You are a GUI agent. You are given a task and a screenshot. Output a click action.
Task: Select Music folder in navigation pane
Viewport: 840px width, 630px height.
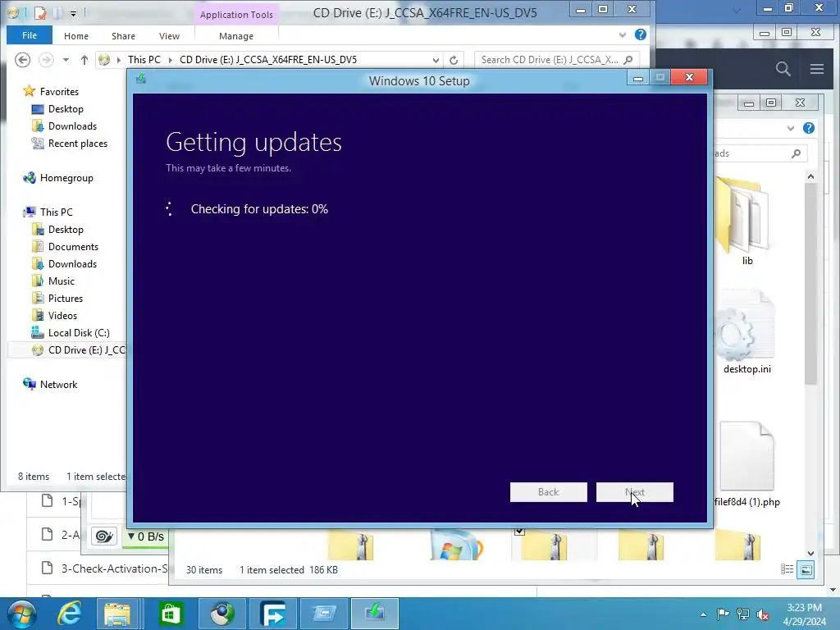pyautogui.click(x=61, y=281)
